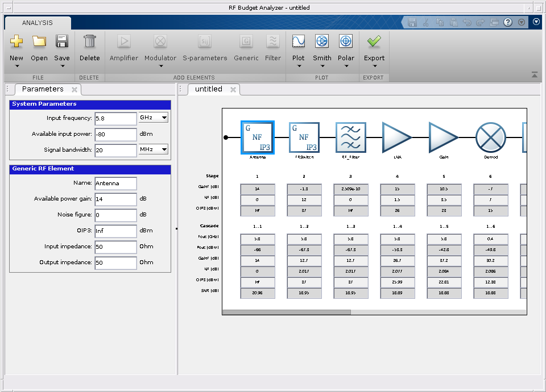Click the New file icon
Screen dimensions: 546x392
pos(16,41)
